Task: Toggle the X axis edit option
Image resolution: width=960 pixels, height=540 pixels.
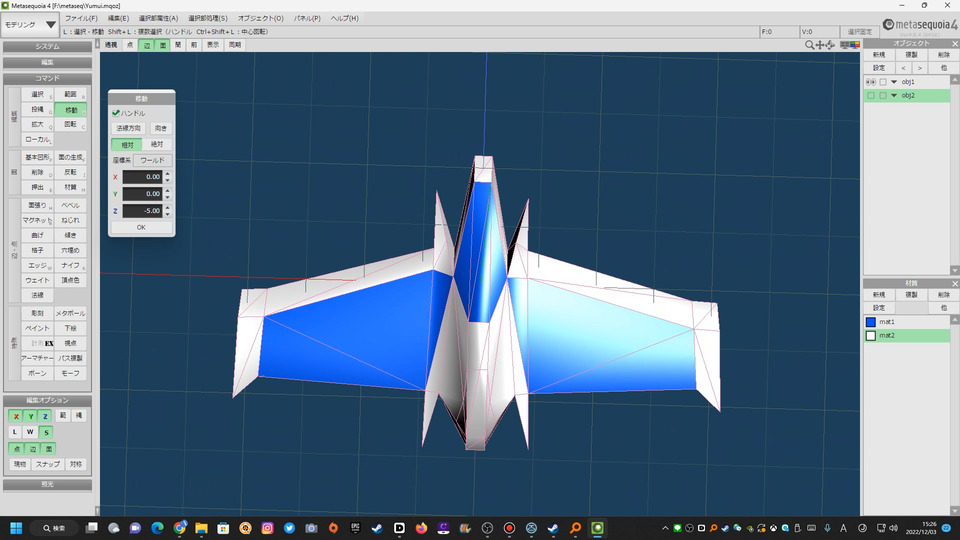Action: point(15,416)
